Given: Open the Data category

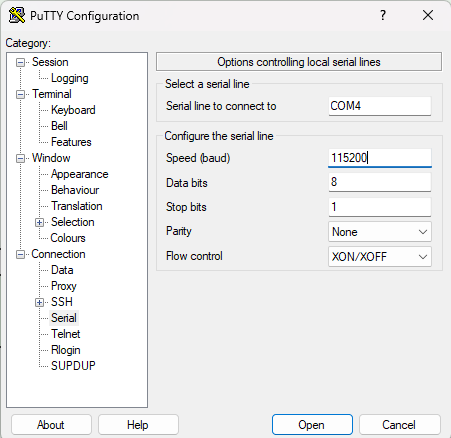Looking at the screenshot, I should [x=62, y=270].
